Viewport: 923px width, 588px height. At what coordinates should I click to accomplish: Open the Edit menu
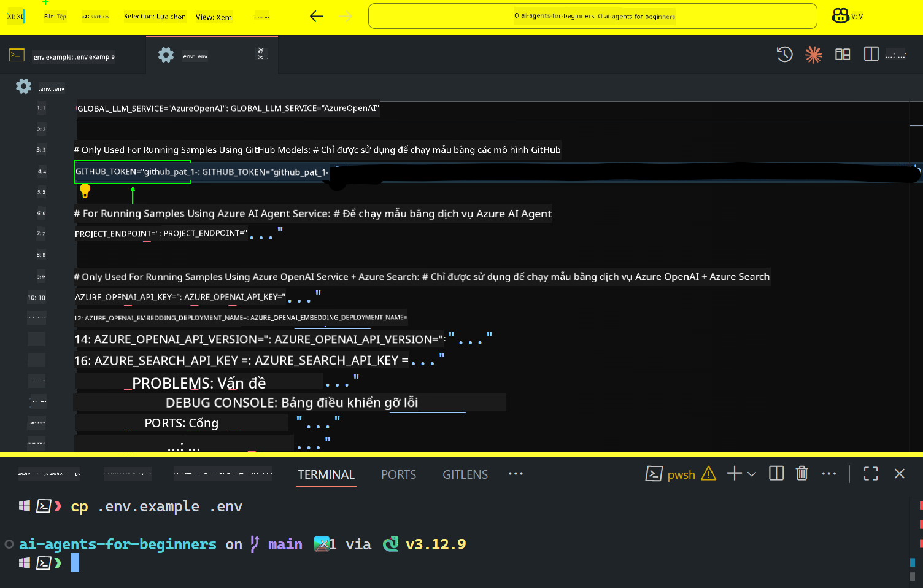(x=95, y=17)
